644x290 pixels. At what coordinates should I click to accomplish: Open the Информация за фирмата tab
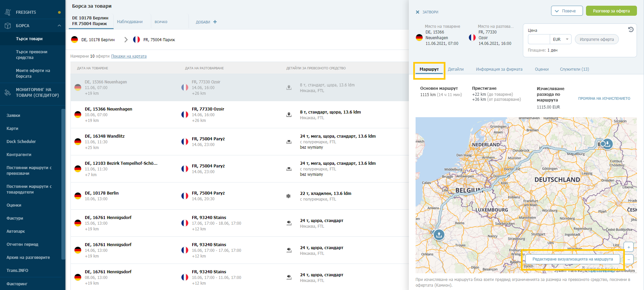499,69
